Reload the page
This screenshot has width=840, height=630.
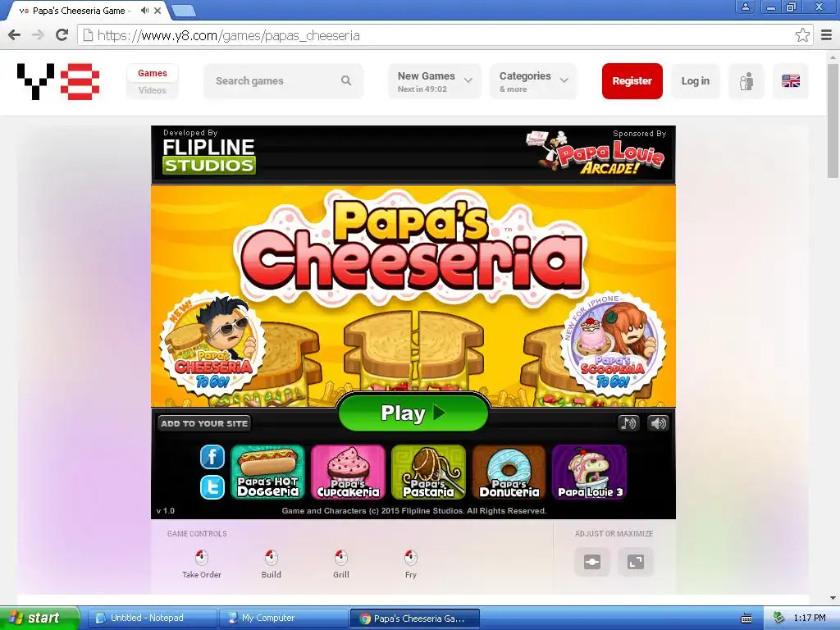[x=62, y=35]
